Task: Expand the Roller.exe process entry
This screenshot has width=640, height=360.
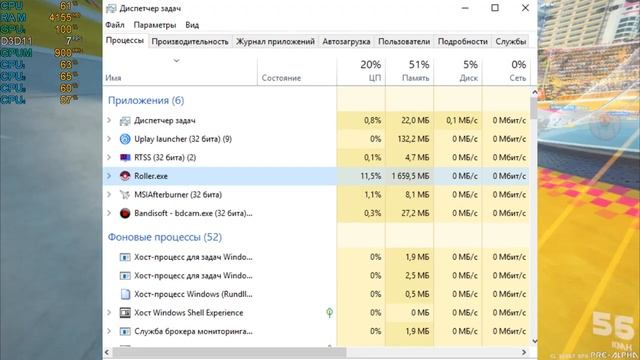Action: click(109, 176)
